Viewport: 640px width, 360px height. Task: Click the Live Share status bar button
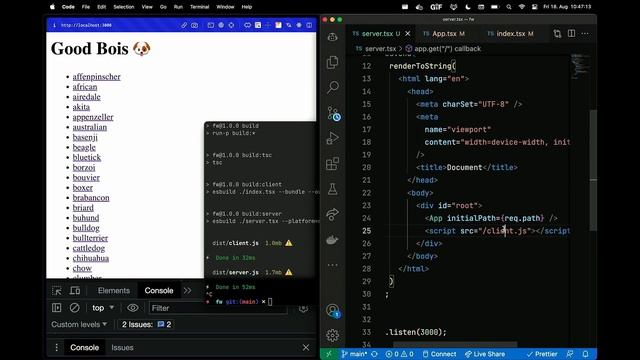[485, 354]
